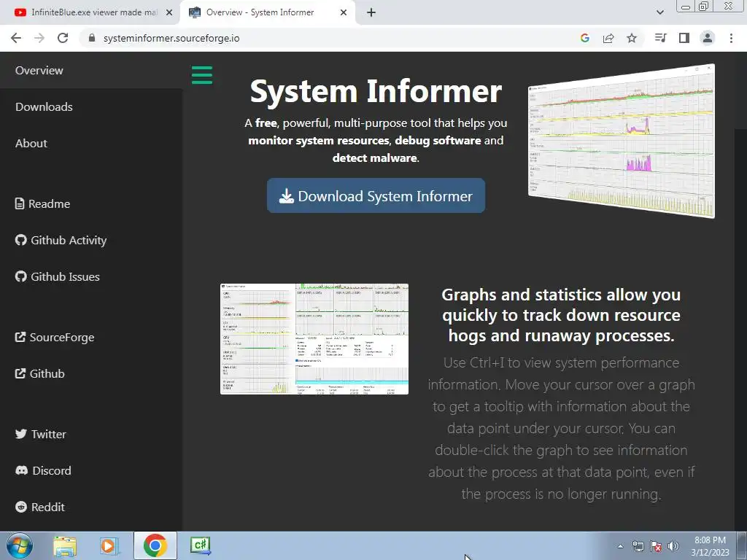The width and height of the screenshot is (747, 560).
Task: Open the About sidebar page
Action: (31, 144)
